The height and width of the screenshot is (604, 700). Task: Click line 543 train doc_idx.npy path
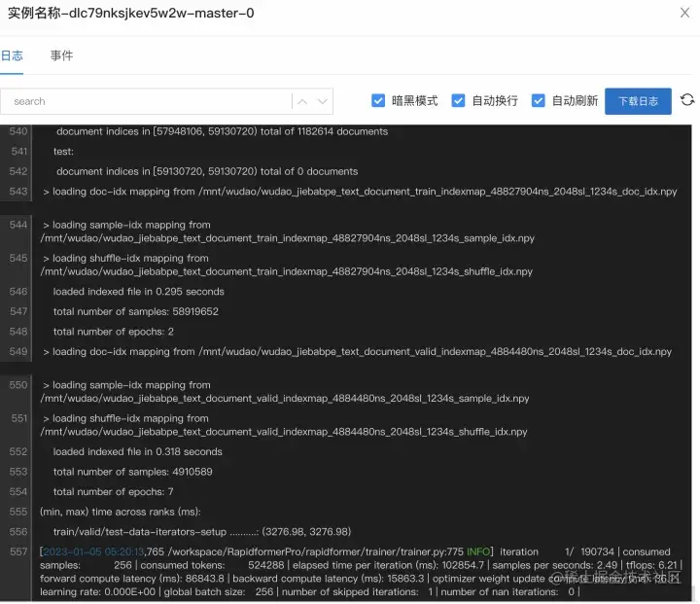click(x=437, y=192)
